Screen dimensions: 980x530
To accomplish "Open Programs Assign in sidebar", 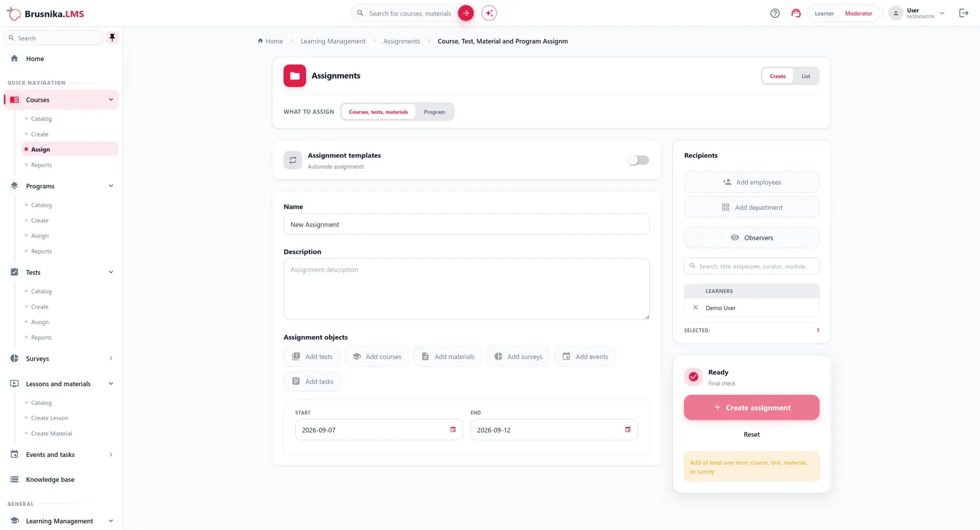I will tap(40, 235).
